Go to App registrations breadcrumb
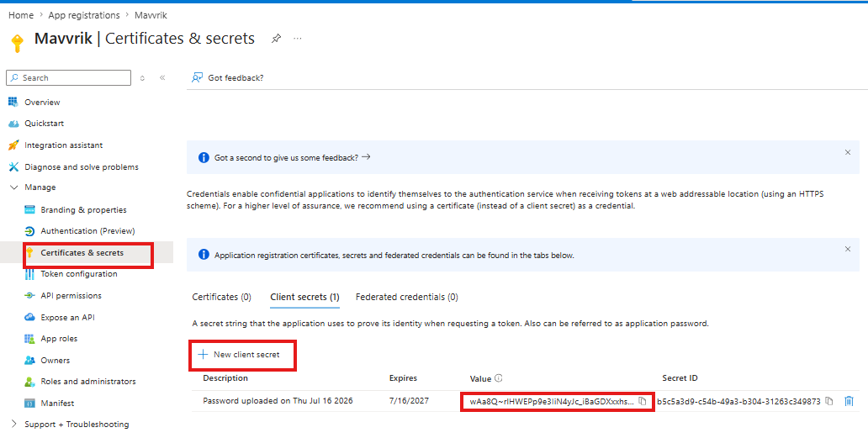 (x=84, y=15)
